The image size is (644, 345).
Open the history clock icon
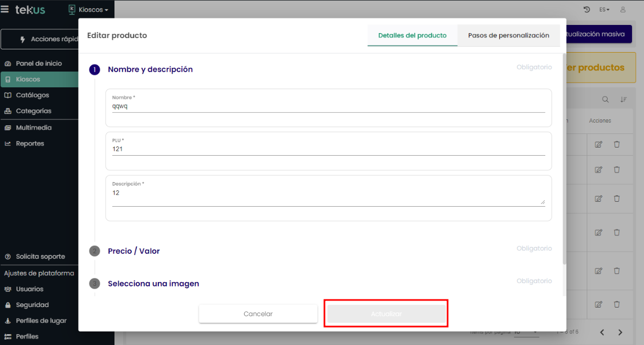[586, 10]
